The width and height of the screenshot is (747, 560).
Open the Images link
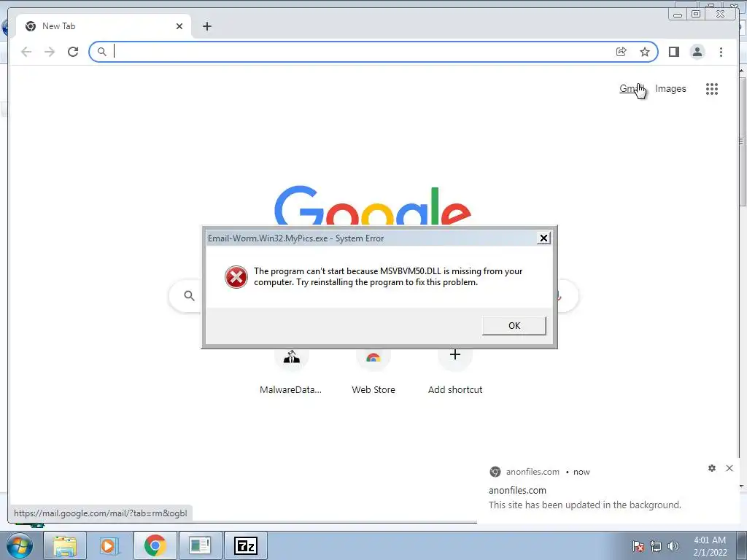click(670, 88)
